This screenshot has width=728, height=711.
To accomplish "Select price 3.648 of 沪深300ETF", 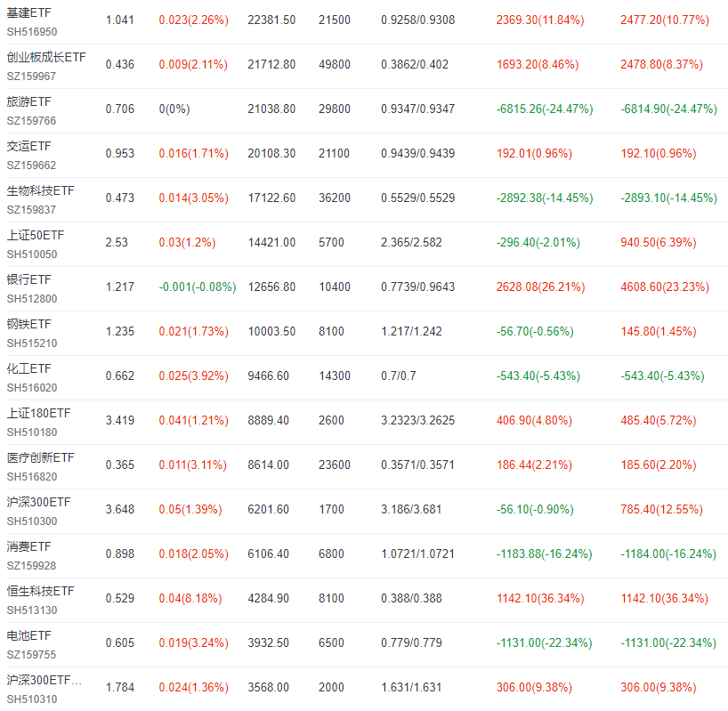I will (x=120, y=510).
